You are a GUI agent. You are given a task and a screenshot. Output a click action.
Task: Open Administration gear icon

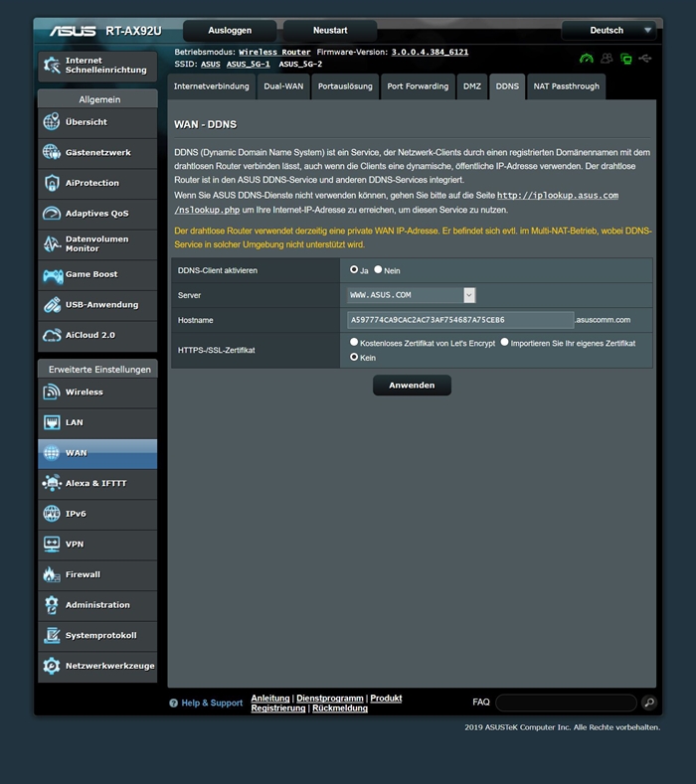52,605
